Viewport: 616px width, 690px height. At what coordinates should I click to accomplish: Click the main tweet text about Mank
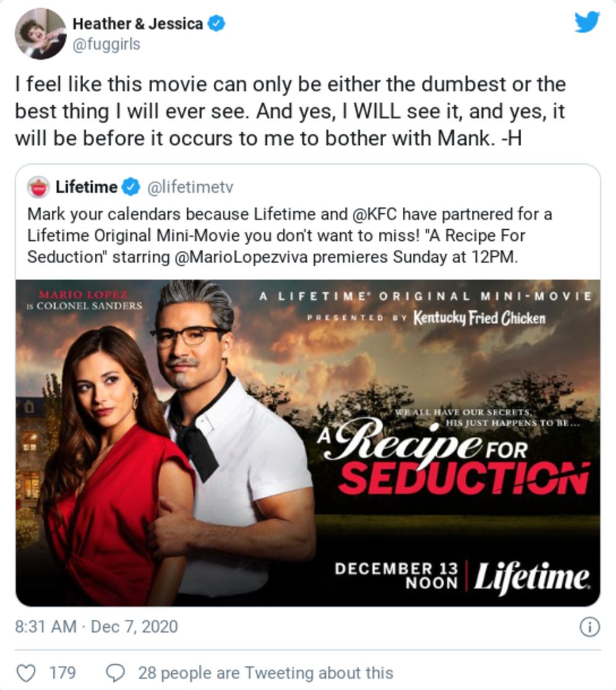click(290, 111)
